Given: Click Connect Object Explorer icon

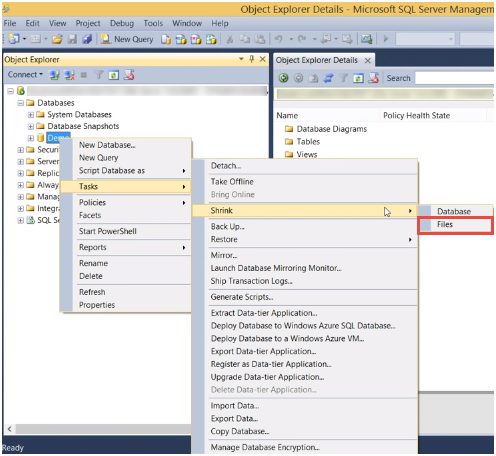Looking at the screenshot, I should 54,75.
